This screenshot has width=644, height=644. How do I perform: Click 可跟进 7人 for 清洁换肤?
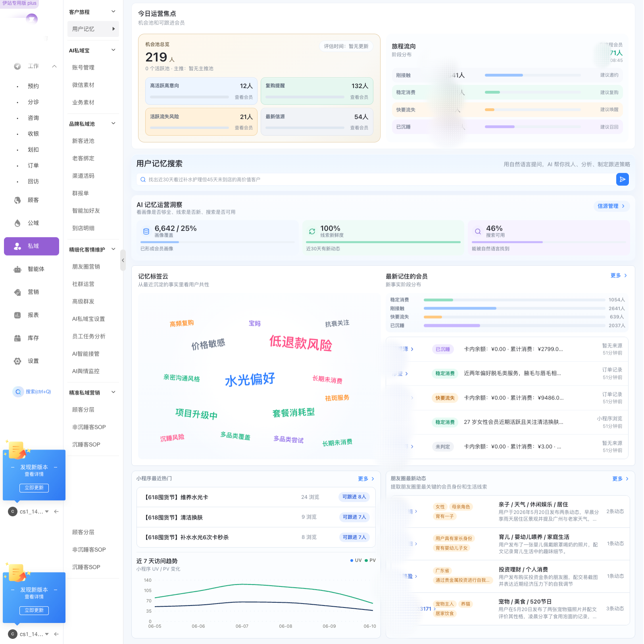click(x=354, y=517)
